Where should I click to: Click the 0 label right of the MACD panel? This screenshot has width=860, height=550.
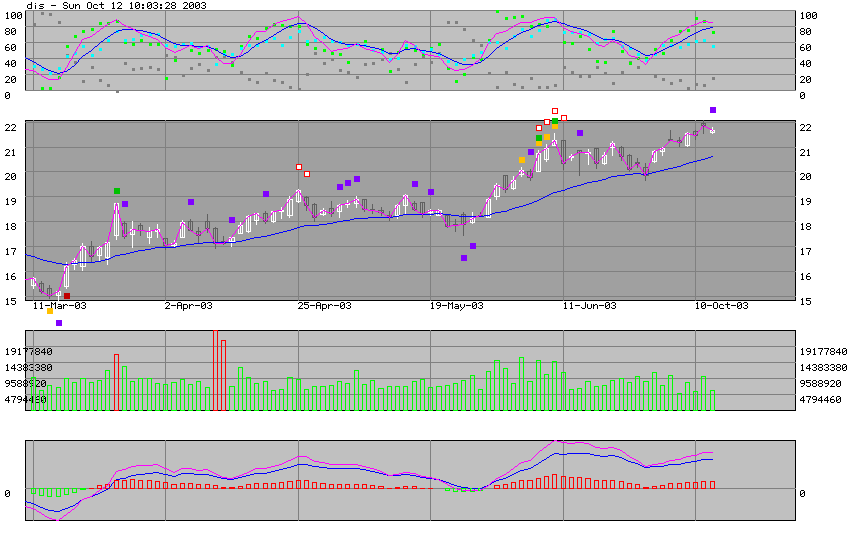(x=803, y=493)
